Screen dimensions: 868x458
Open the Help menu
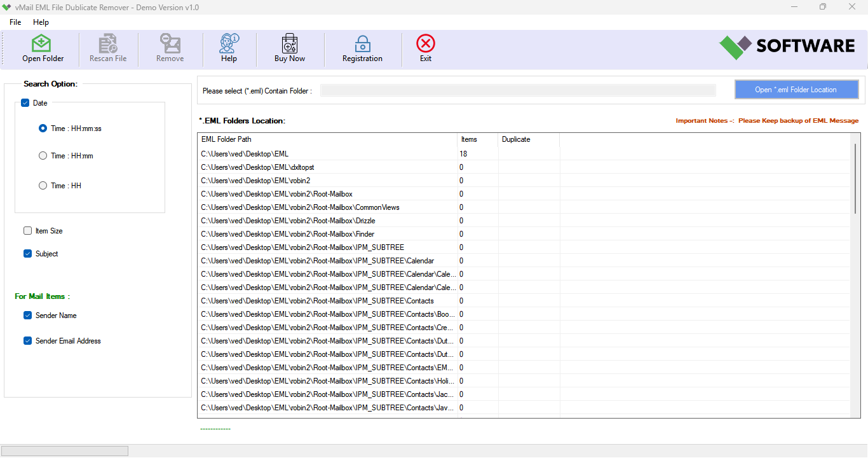(41, 22)
